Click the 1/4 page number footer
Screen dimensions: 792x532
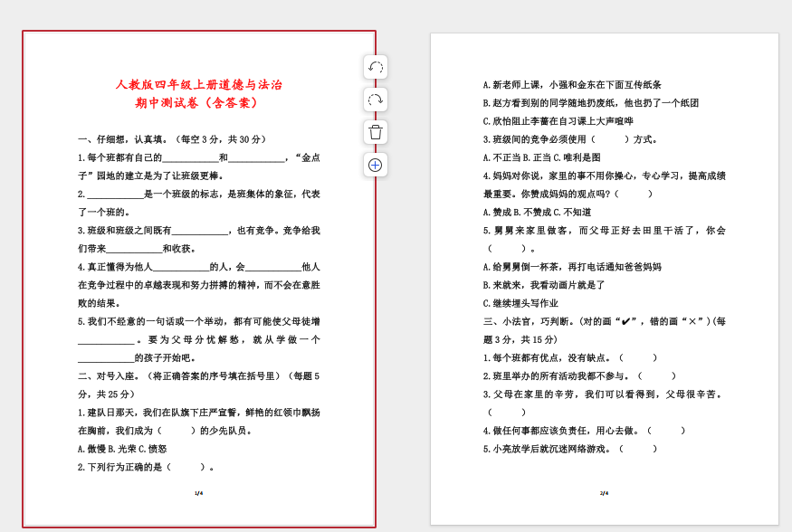coord(199,493)
